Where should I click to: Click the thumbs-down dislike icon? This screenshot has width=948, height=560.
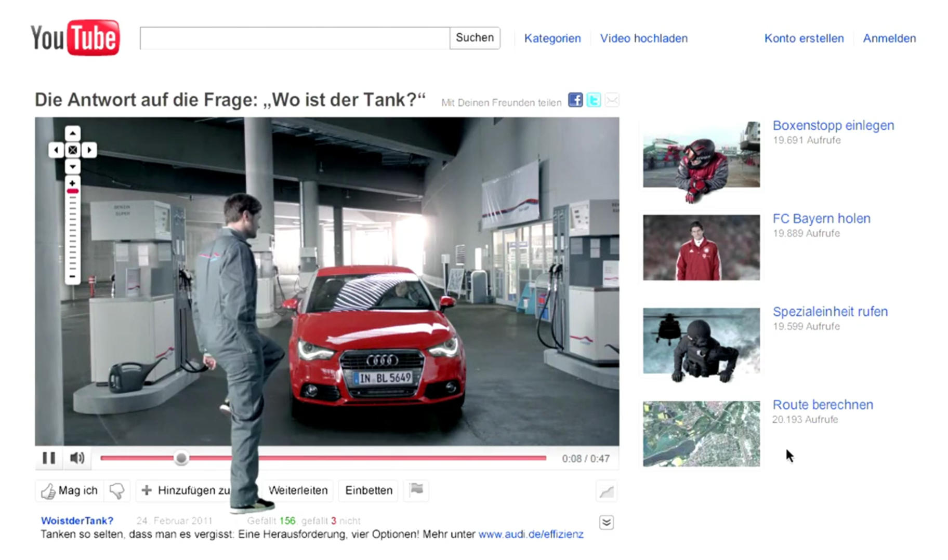[117, 490]
